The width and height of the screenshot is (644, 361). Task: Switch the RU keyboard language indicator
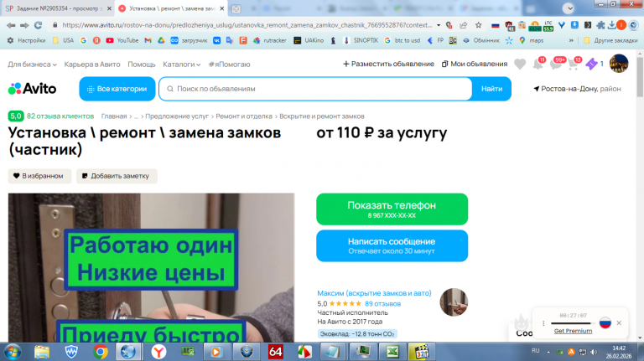[x=535, y=351]
